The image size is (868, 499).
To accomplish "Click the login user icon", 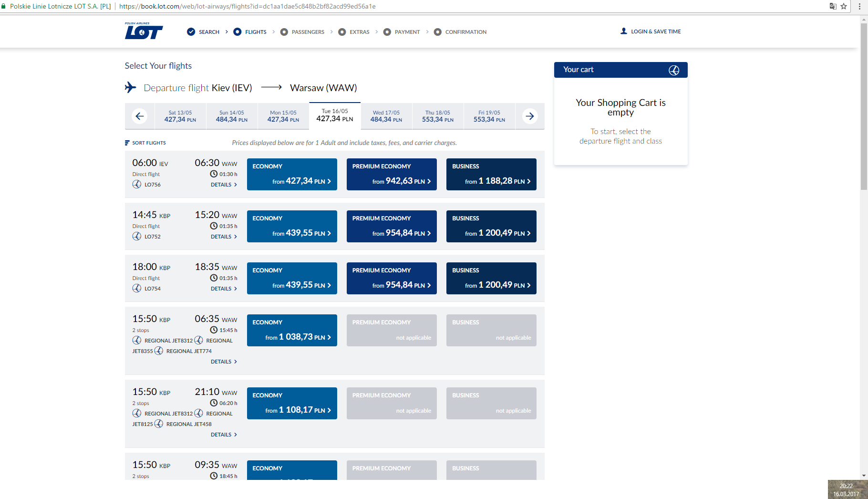I will [623, 31].
